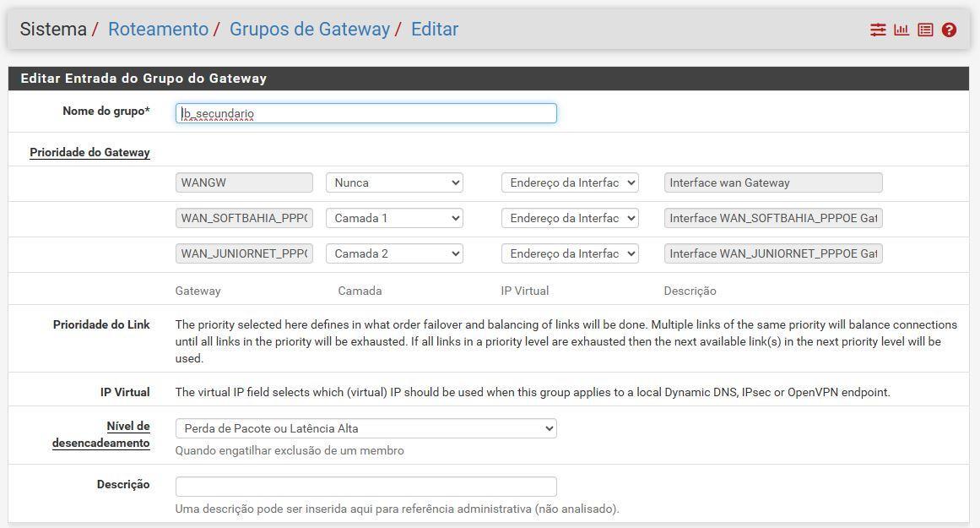Open the related settings sliders icon
The height and width of the screenshot is (528, 980).
tap(878, 30)
